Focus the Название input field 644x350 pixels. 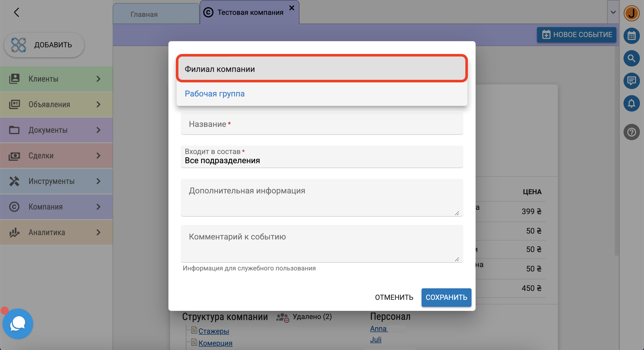[321, 124]
